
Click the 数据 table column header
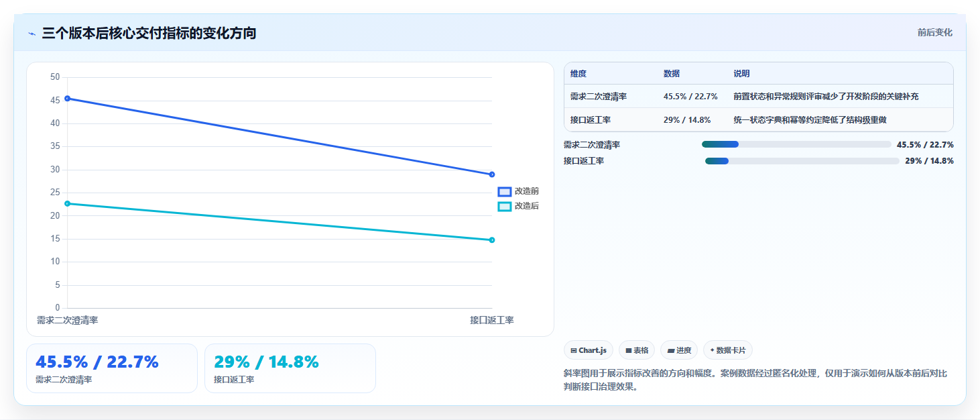tap(672, 74)
